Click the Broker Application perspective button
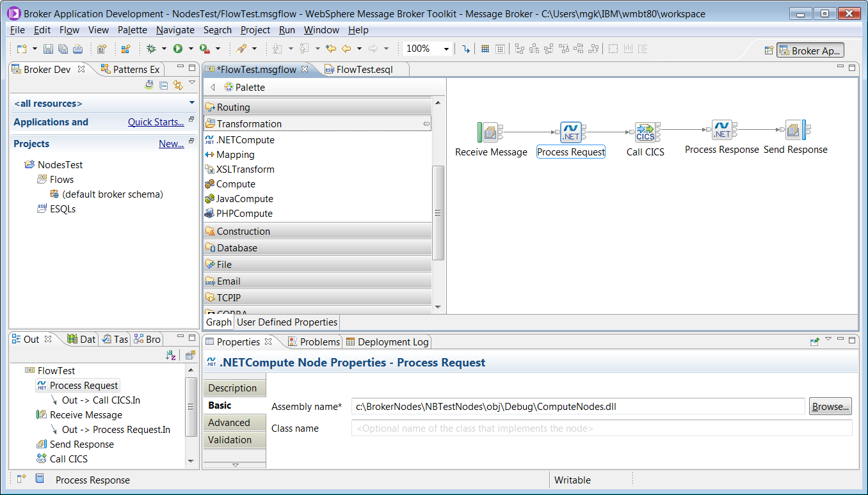This screenshot has width=868, height=495. (810, 51)
